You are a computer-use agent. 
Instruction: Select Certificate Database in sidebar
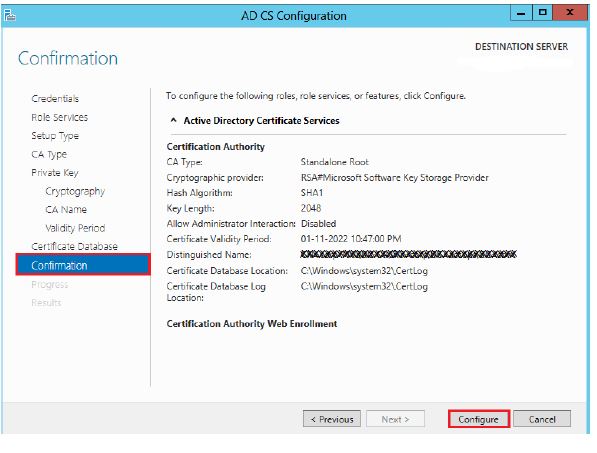tap(75, 247)
